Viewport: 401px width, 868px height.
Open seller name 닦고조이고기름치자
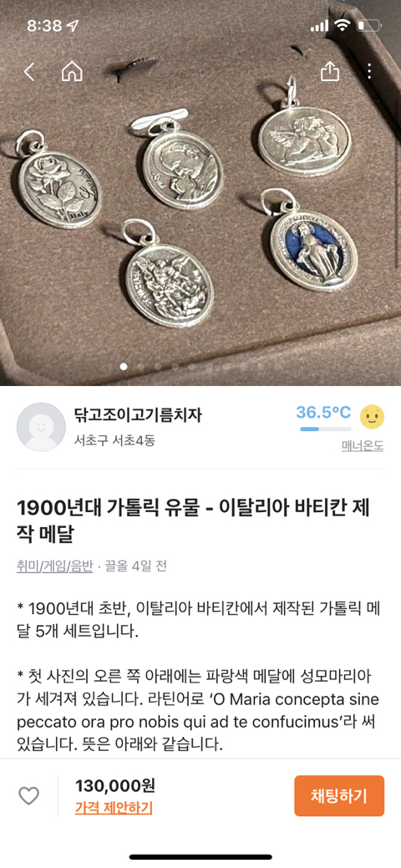[138, 414]
